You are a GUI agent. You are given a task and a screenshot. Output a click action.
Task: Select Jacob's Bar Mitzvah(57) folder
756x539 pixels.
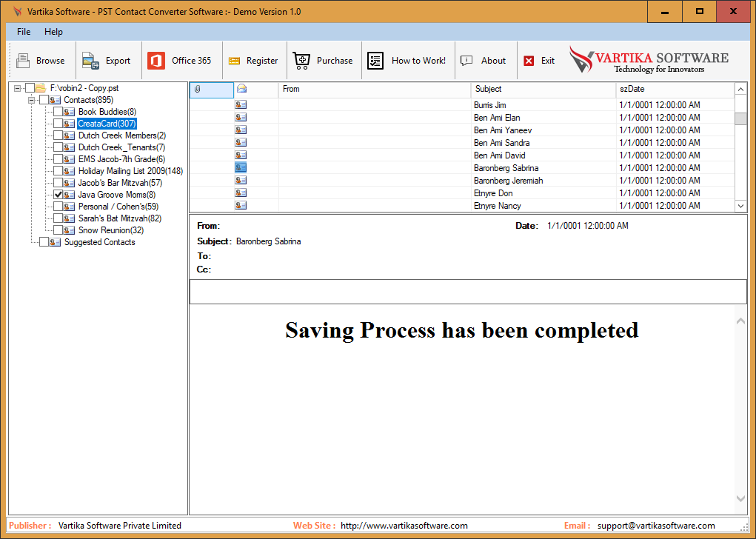click(x=120, y=183)
